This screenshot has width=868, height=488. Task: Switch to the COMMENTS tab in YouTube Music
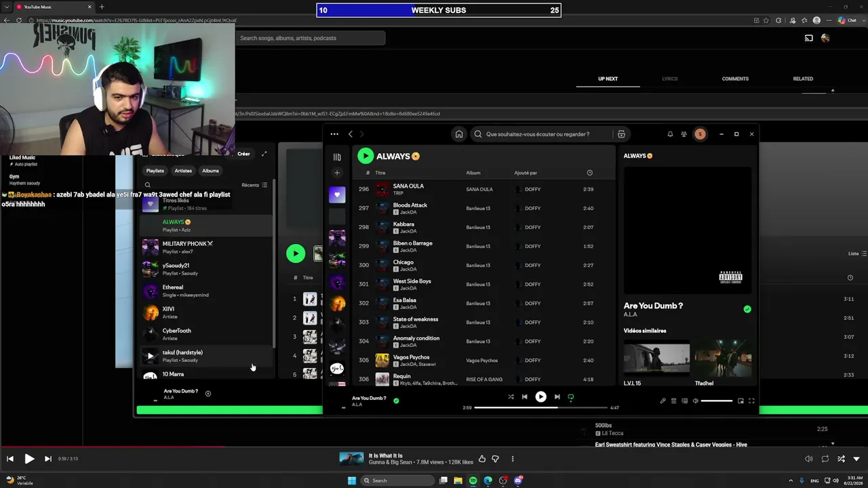tap(735, 79)
